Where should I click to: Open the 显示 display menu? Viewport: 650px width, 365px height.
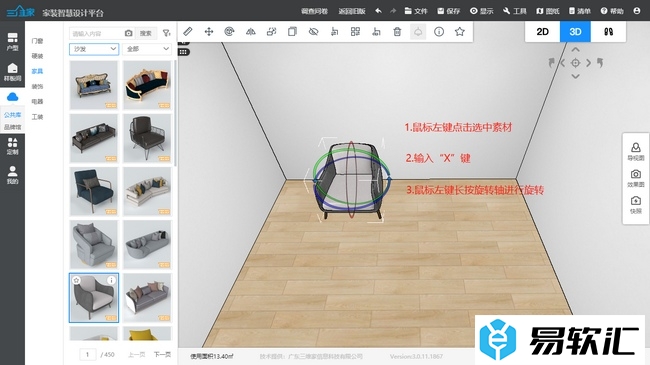click(482, 11)
